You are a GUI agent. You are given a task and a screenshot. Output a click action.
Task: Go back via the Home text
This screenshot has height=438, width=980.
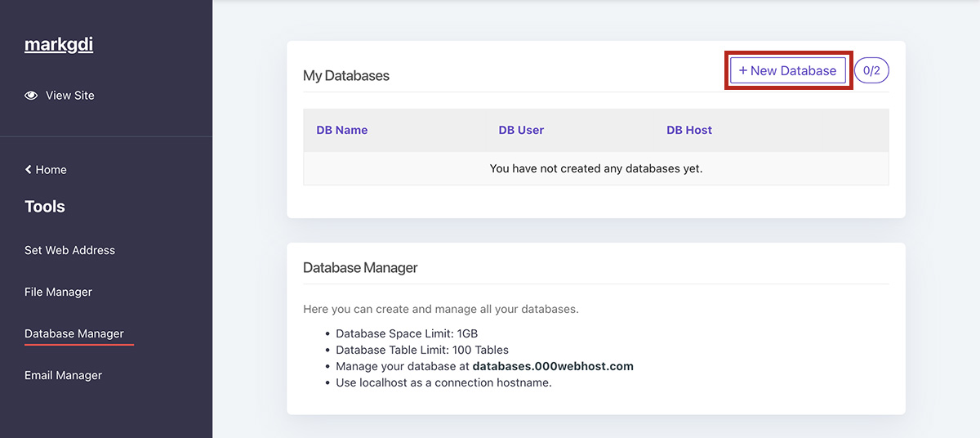[51, 170]
